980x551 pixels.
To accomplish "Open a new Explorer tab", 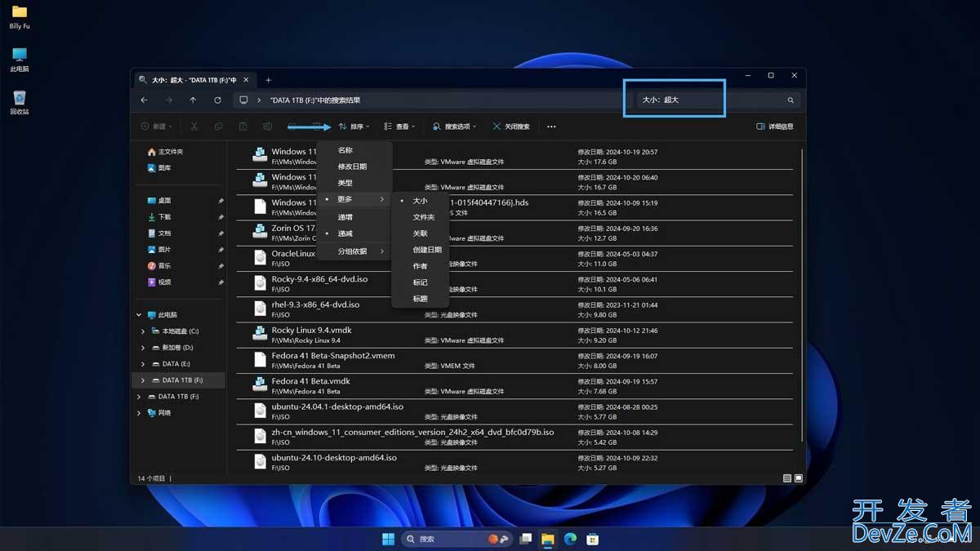I will coord(268,80).
